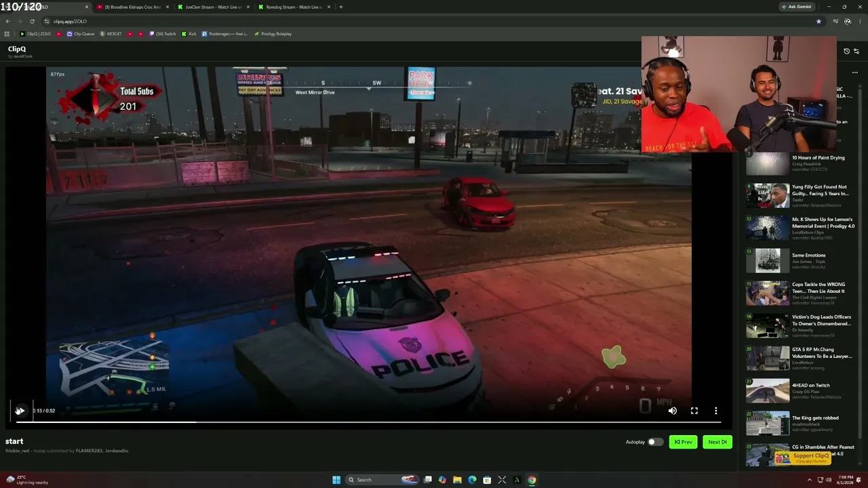
Task: Open Google Chrome from the taskbar
Action: pos(532,480)
